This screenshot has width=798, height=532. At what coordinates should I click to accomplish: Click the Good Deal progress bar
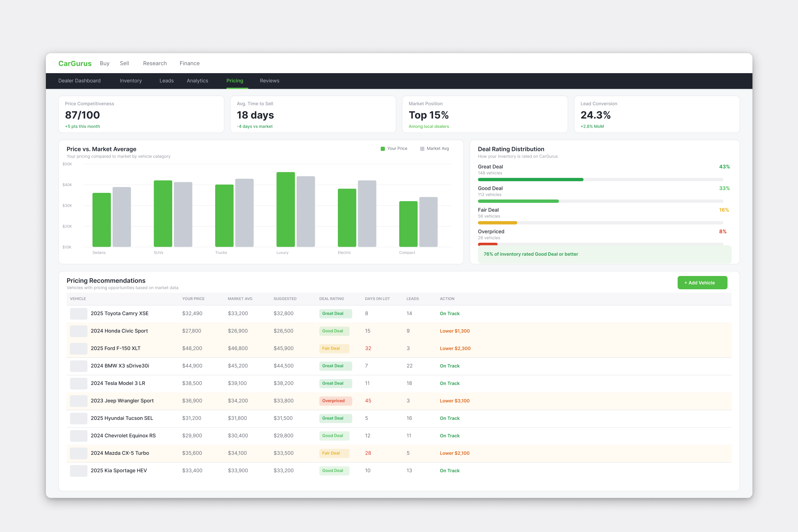tap(600, 201)
